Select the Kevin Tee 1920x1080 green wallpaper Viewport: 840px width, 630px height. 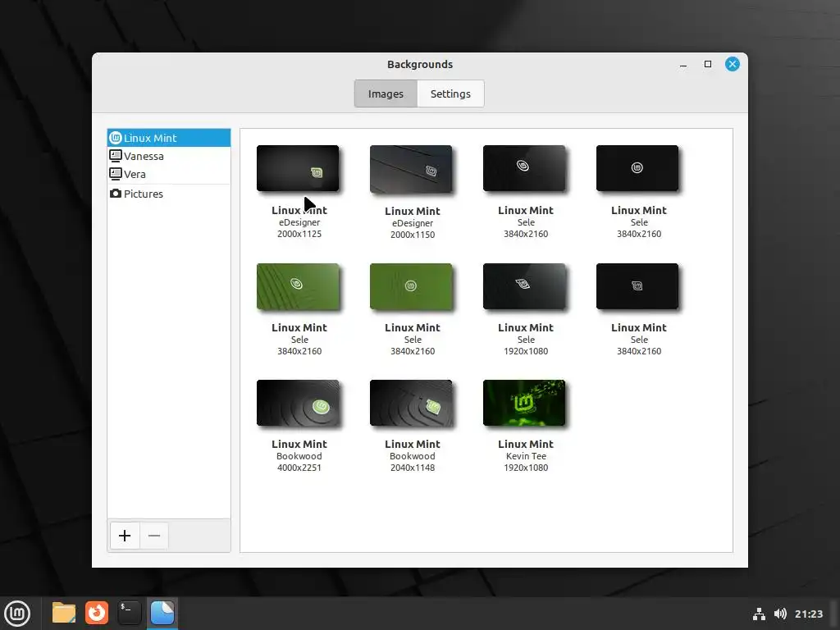pos(524,403)
